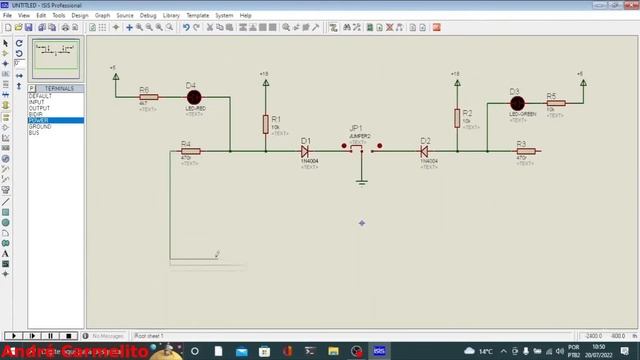Image resolution: width=640 pixels, height=360 pixels.
Task: Select the Junction dot mode tool
Action: coord(5,64)
